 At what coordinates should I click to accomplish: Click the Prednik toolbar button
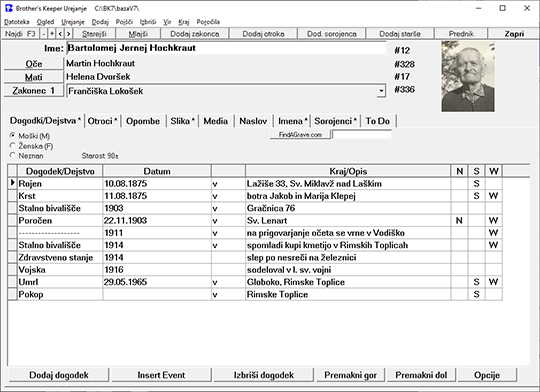point(461,34)
